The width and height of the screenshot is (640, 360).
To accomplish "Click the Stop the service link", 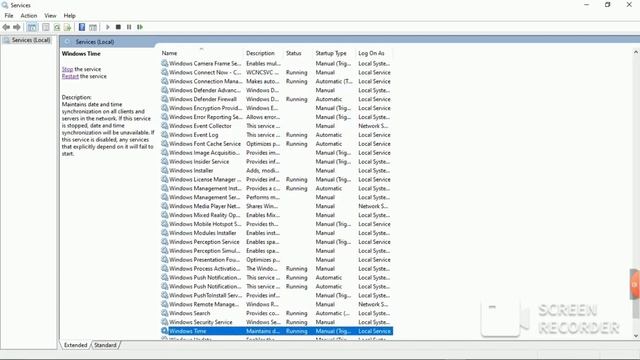I will tap(67, 69).
